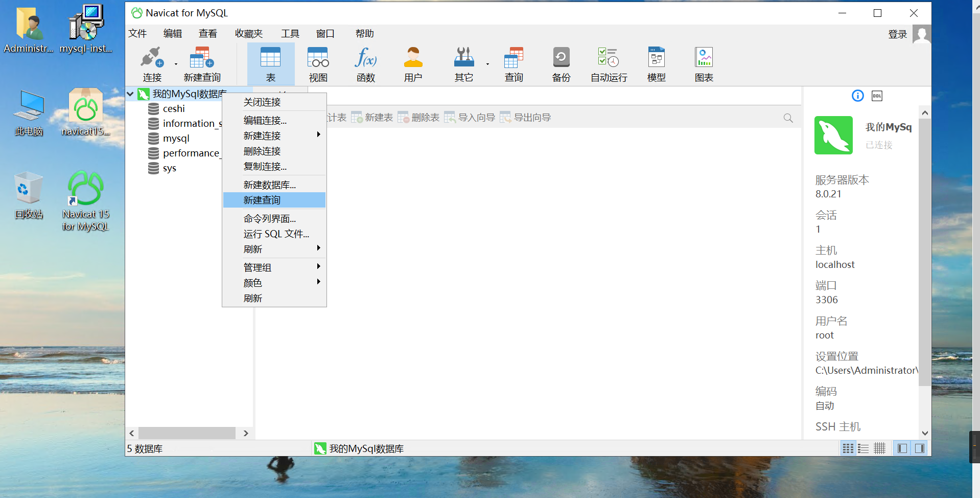Select the mysql database

[x=176, y=139]
